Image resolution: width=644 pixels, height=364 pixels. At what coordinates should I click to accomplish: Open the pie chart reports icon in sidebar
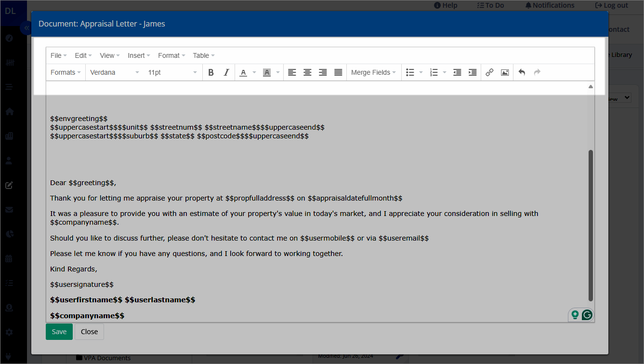tap(9, 234)
